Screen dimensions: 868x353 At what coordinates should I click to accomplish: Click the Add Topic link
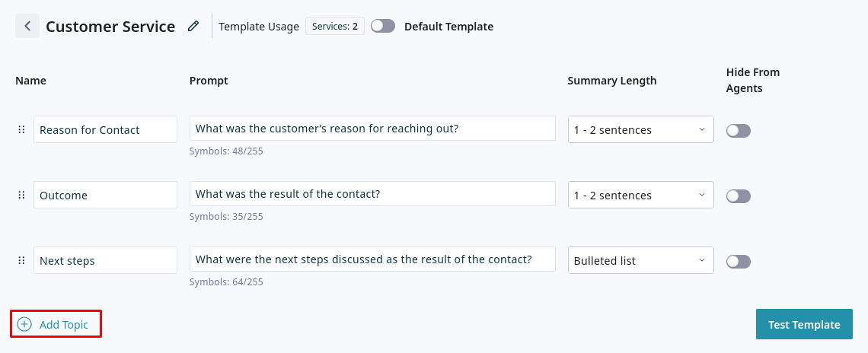64,325
